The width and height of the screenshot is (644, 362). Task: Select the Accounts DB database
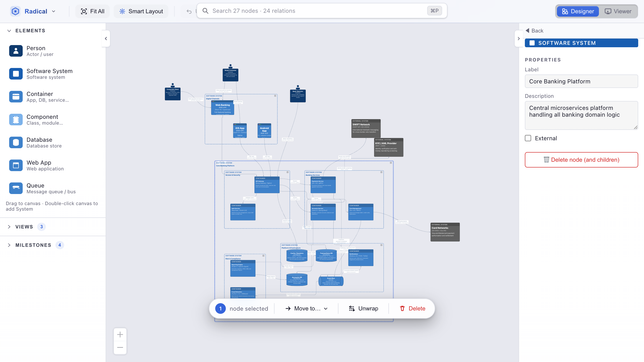click(x=297, y=280)
